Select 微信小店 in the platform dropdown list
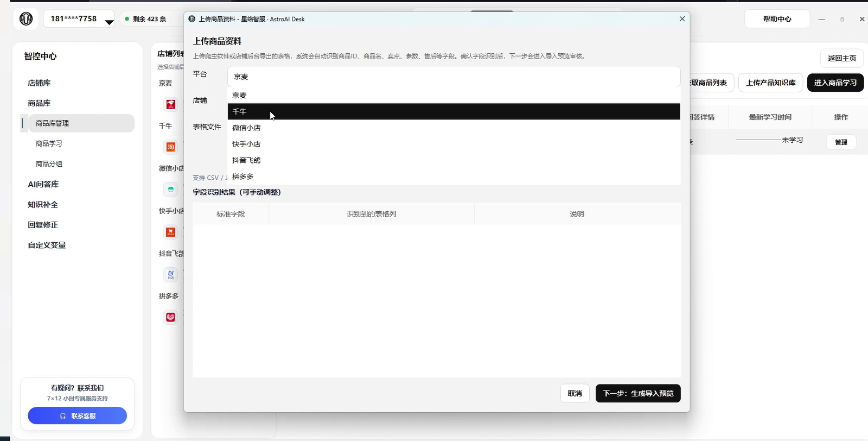The height and width of the screenshot is (441, 868). 454,128
